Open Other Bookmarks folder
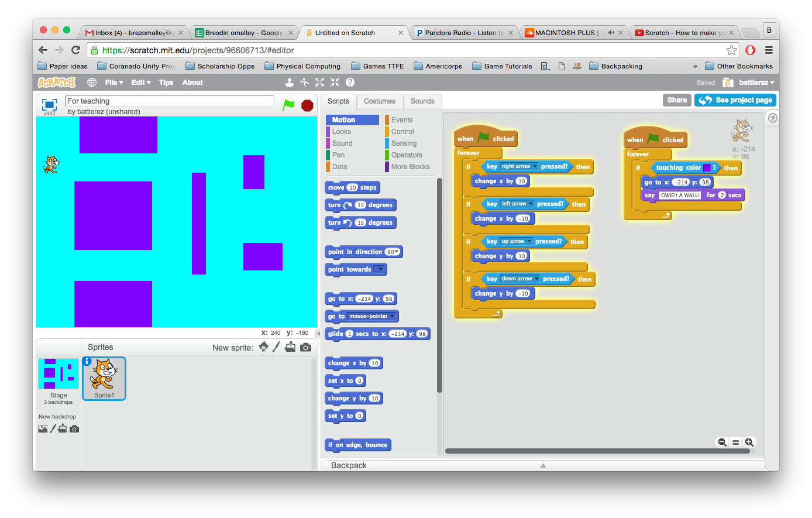The image size is (812, 518). coord(739,66)
